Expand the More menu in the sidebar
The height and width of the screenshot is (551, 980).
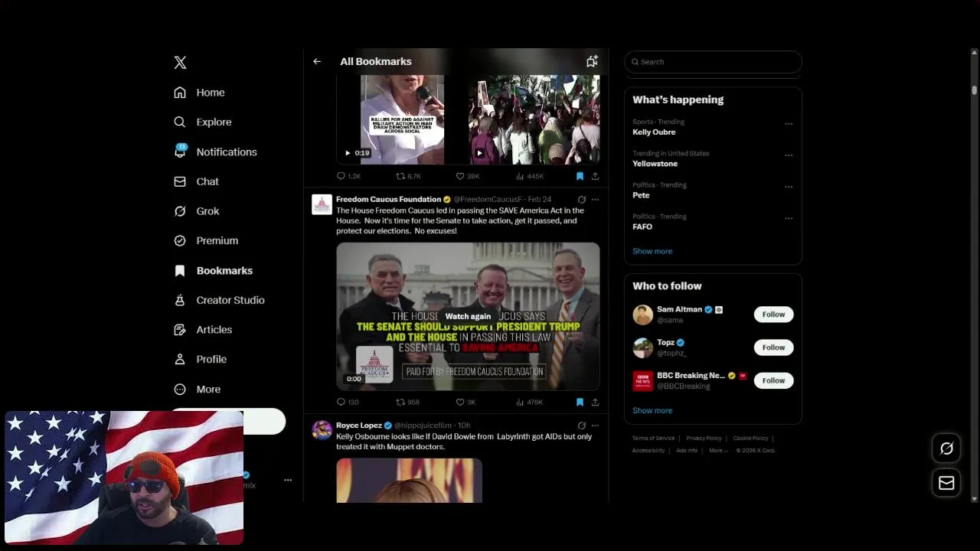click(x=197, y=390)
